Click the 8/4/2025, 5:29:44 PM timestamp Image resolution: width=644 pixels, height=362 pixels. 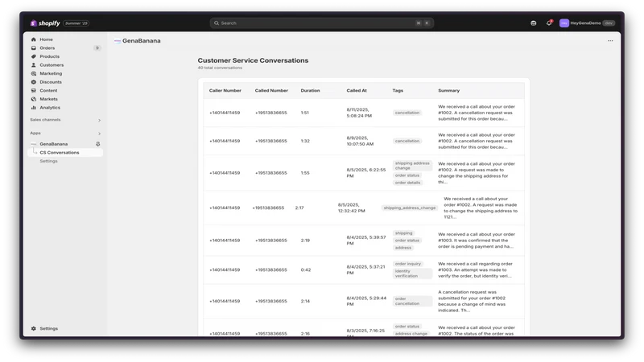[x=366, y=301]
